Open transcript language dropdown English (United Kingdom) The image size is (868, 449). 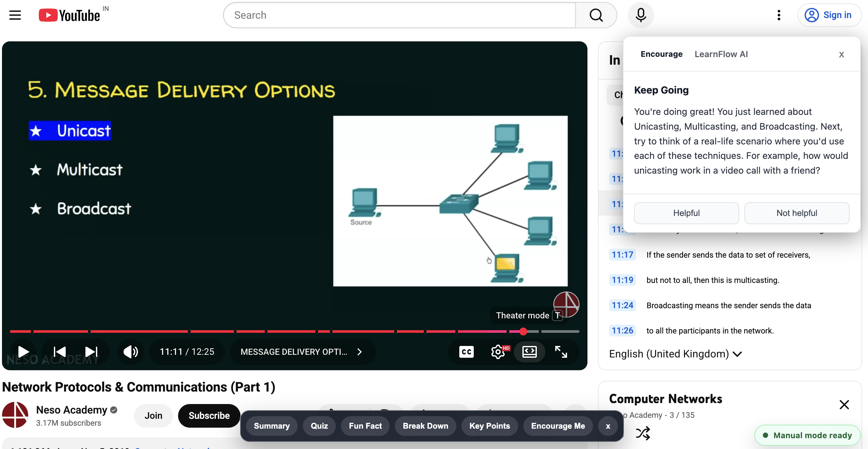tap(675, 354)
